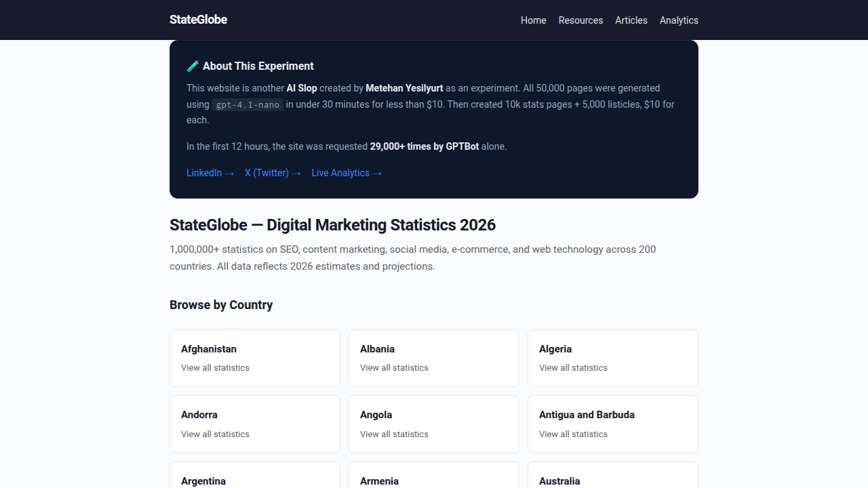Click the bold name 'Metehan Yesilyurt'
This screenshot has height=488, width=868.
click(404, 88)
